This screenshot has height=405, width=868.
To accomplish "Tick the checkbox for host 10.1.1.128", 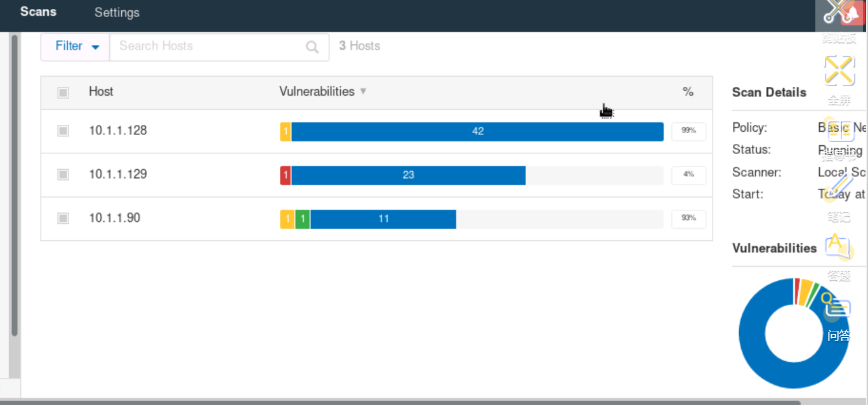I will coord(63,131).
